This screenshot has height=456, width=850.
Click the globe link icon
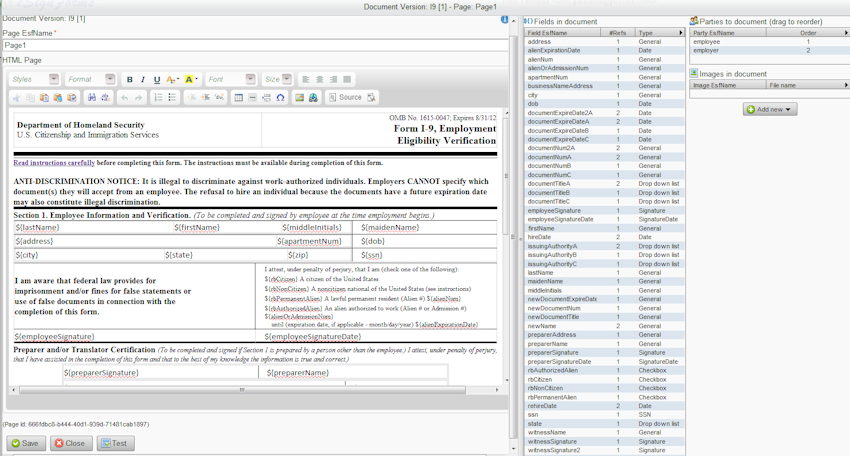pos(313,98)
